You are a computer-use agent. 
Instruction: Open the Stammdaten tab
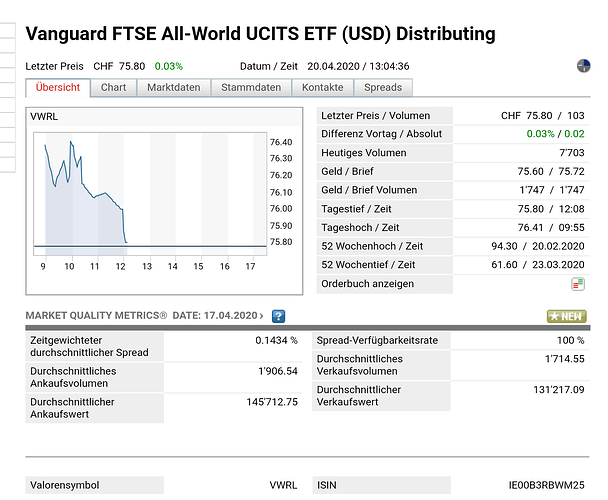point(251,88)
